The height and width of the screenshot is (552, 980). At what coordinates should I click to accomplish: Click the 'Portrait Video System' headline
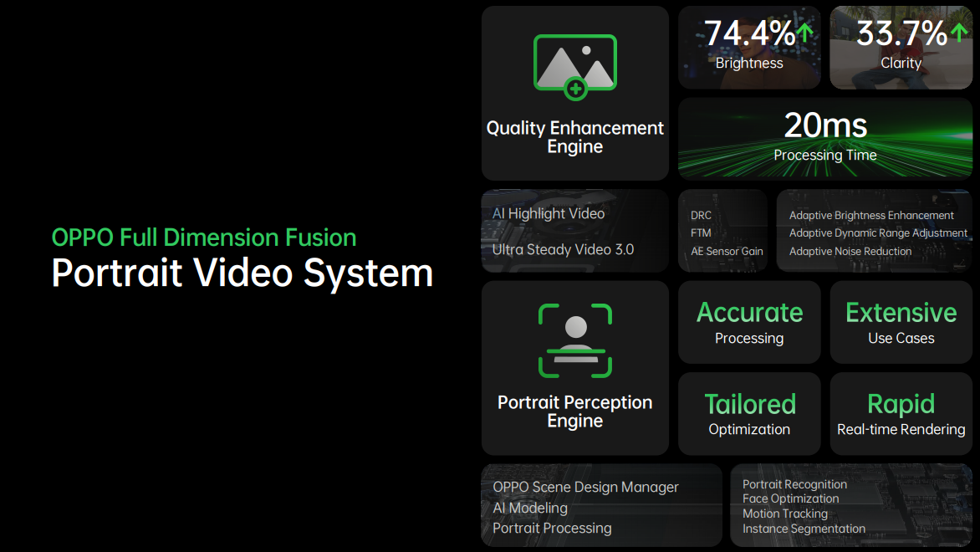pyautogui.click(x=242, y=273)
